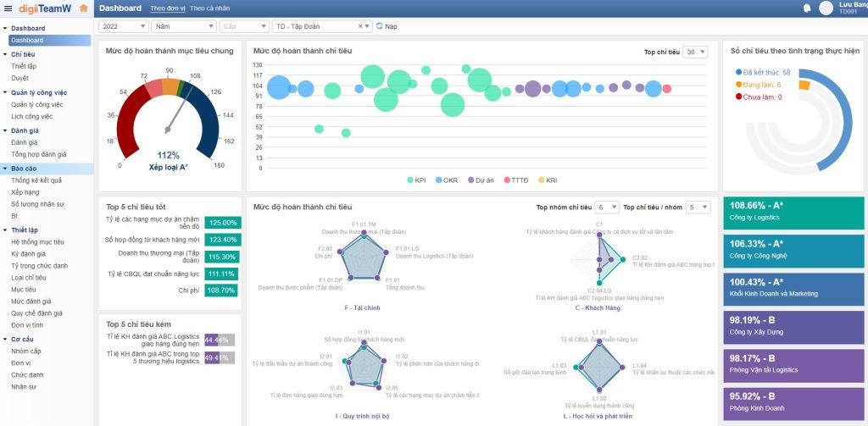
Task: Click the 44.44% progress bar
Action: (x=220, y=340)
